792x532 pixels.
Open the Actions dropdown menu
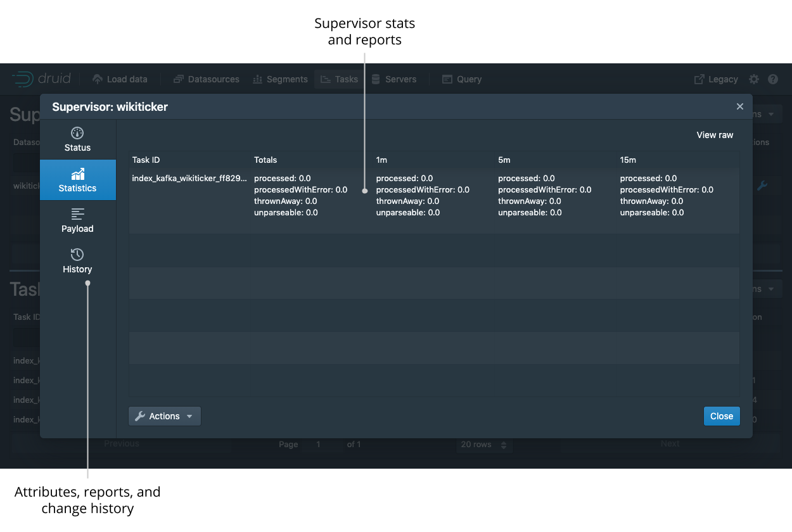click(165, 416)
